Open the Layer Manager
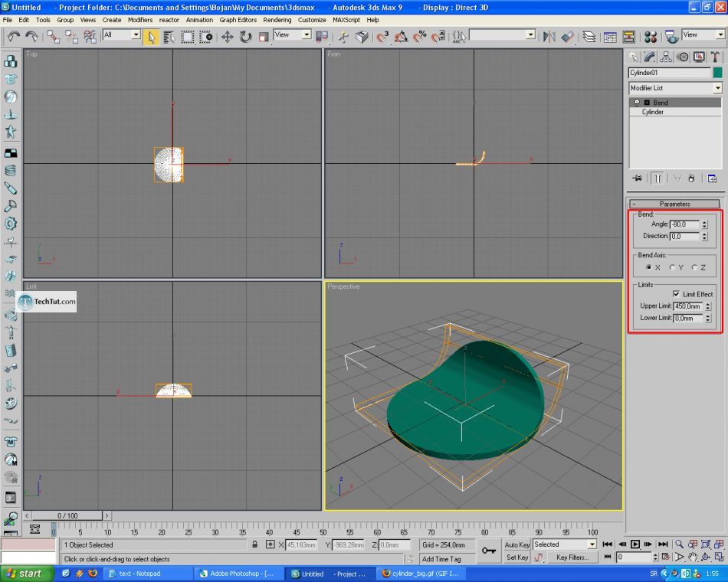This screenshot has height=582, width=728. point(589,37)
